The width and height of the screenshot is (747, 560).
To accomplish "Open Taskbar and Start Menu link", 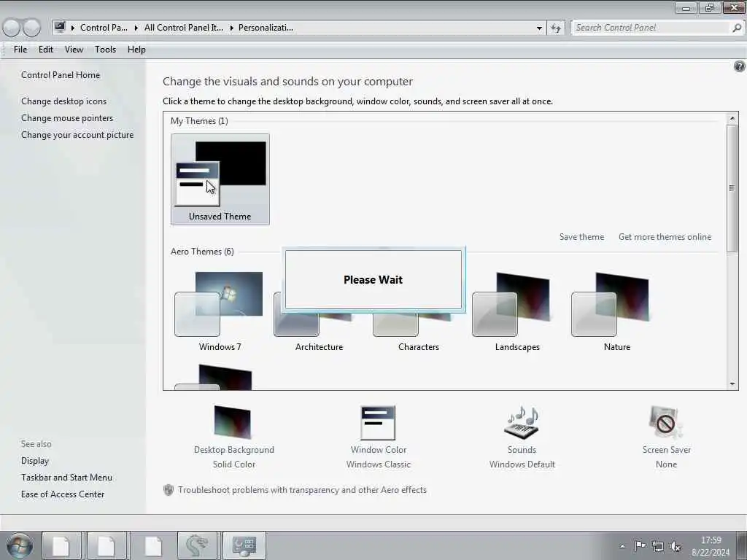I will tap(66, 477).
